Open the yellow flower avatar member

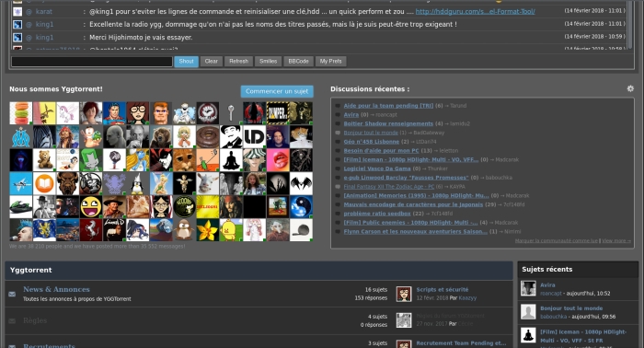(x=207, y=230)
